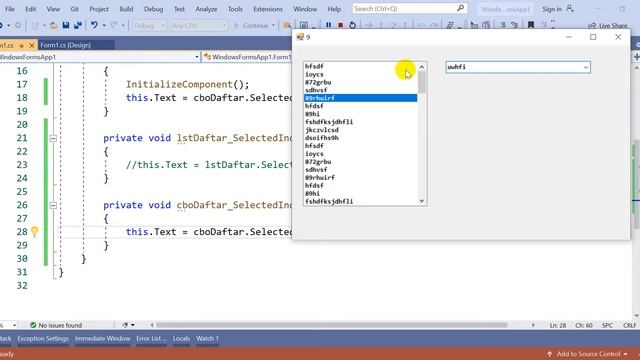Click the Find in Files toolbar icon
The image size is (640, 360).
point(287,25)
